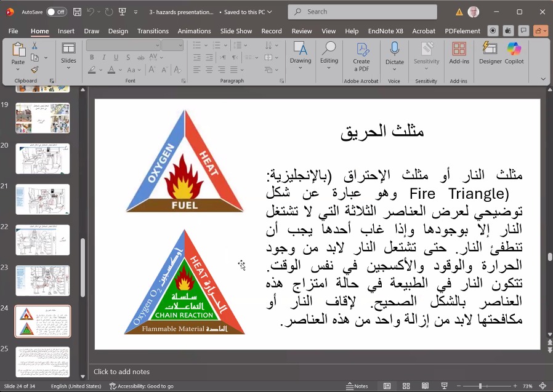Toggle the AutoSave switch
The image size is (553, 392).
click(56, 12)
